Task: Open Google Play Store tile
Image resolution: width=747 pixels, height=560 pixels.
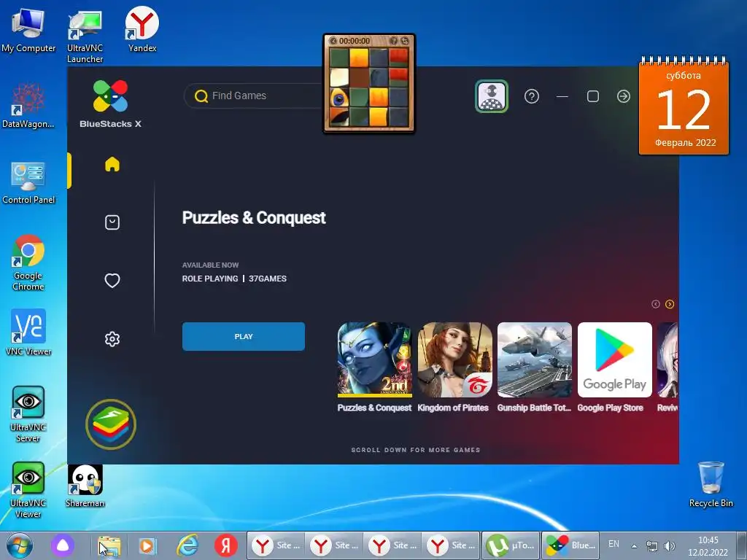Action: tap(614, 360)
